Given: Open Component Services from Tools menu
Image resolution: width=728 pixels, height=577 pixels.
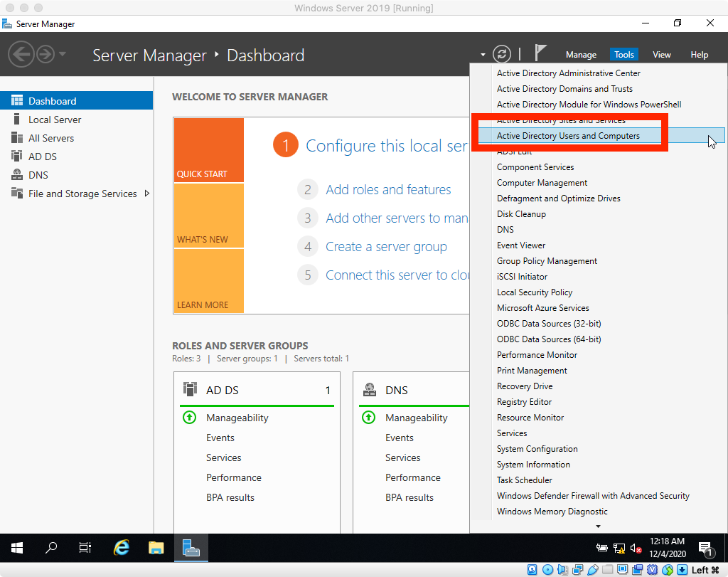Looking at the screenshot, I should (535, 167).
